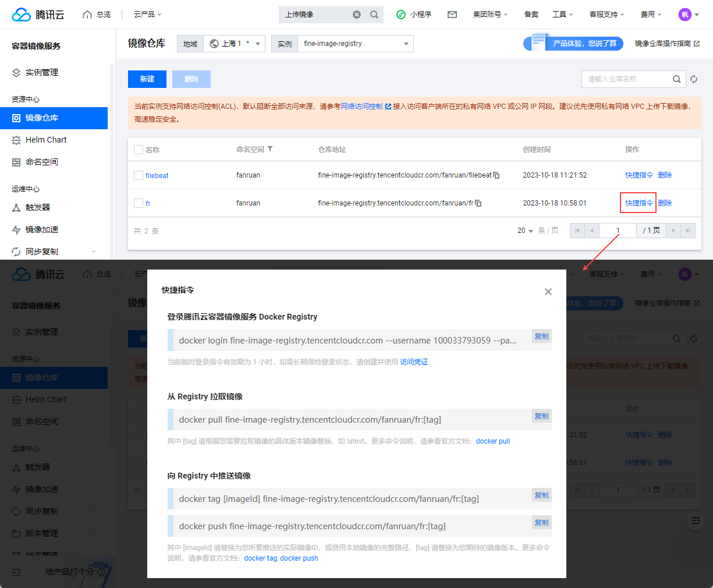Open the 网络访问控制 link in notice
The height and width of the screenshot is (588, 713).
tap(366, 107)
